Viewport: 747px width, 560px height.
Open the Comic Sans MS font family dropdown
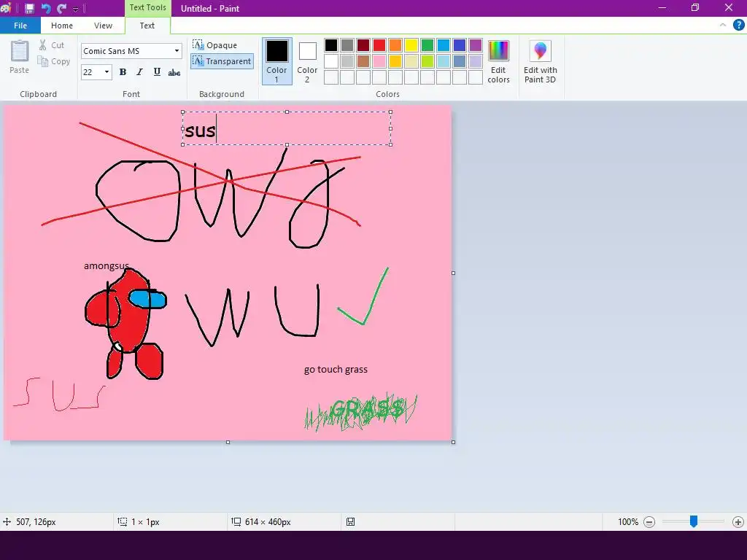click(x=177, y=51)
